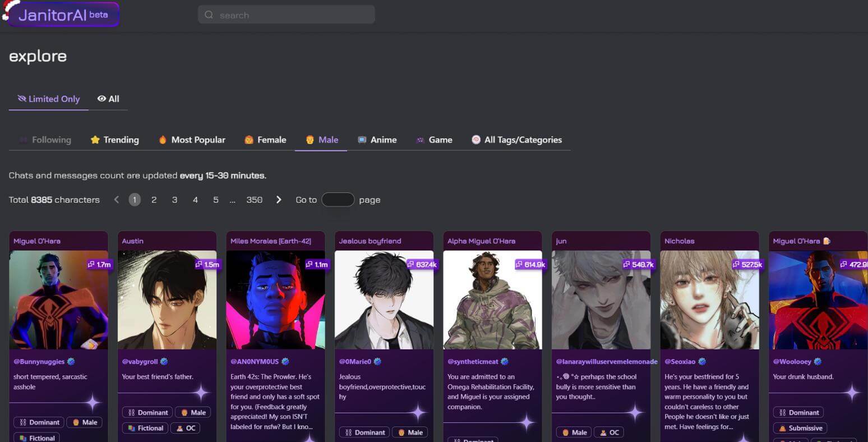Open Alpha Miguel O'Hara portrait
Screen dimensions: 868x442
(492, 300)
